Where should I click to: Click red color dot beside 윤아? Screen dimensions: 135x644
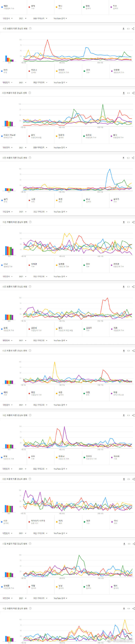pos(29,136)
